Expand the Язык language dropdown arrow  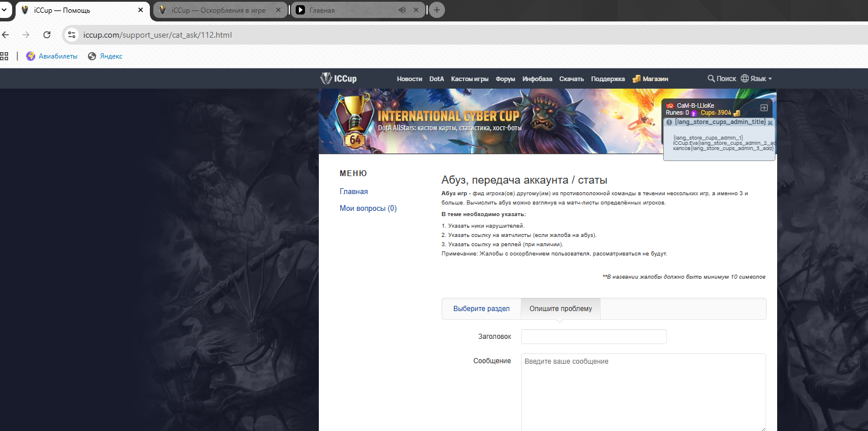point(770,79)
